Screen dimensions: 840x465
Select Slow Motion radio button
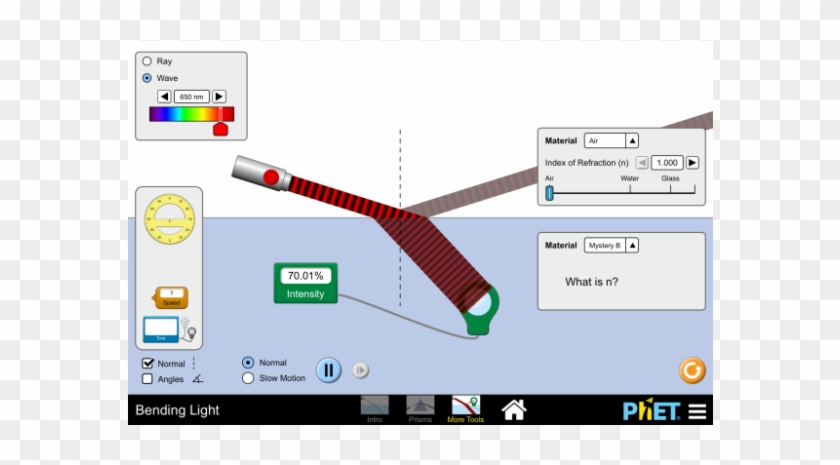[248, 378]
